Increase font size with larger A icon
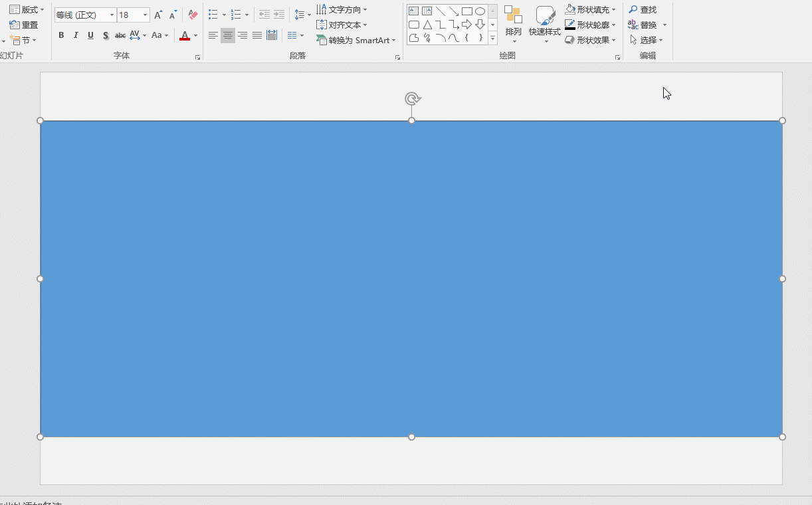This screenshot has height=505, width=812. tap(157, 15)
